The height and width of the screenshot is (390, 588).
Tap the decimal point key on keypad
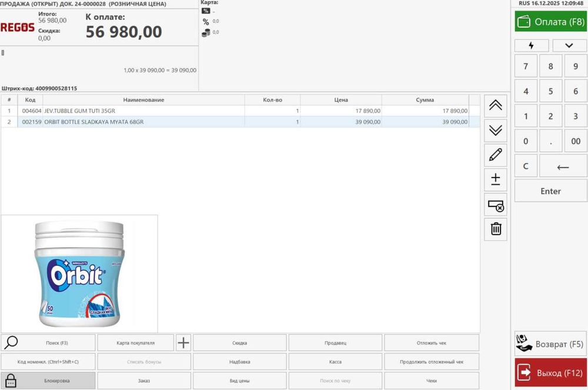tap(550, 141)
